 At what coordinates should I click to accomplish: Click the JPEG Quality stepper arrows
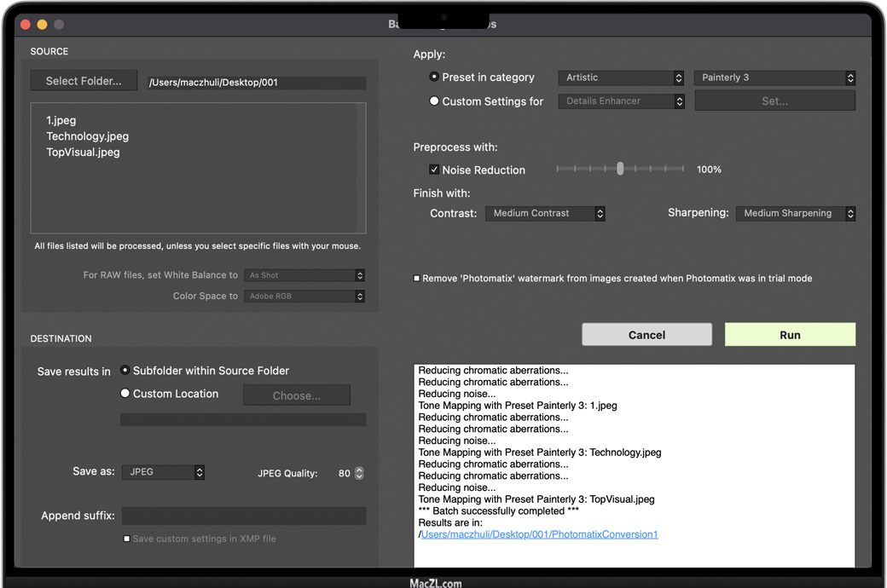point(359,473)
